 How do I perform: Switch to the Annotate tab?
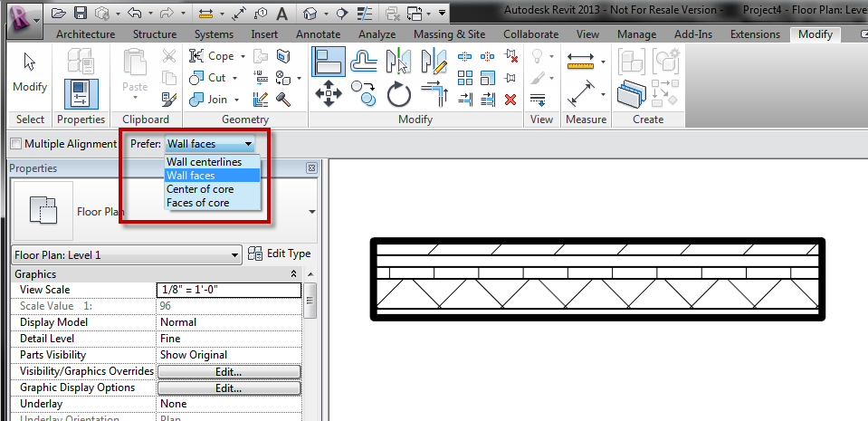tap(319, 34)
